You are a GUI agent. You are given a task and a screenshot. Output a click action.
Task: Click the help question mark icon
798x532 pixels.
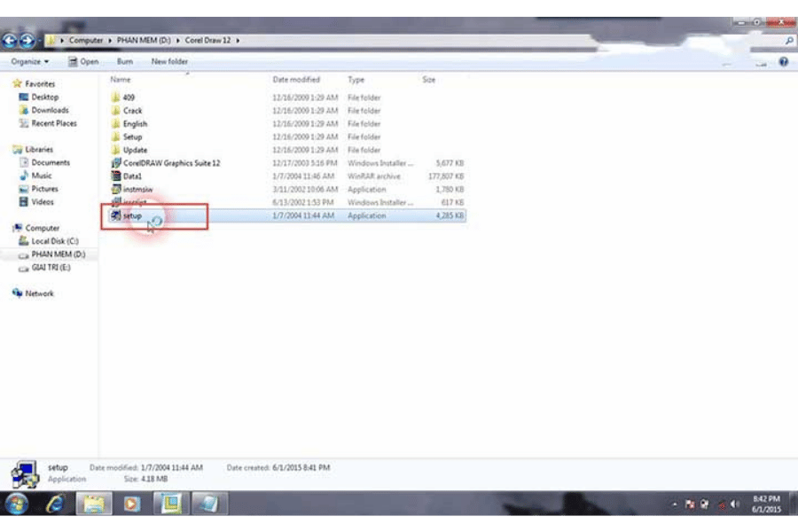783,62
